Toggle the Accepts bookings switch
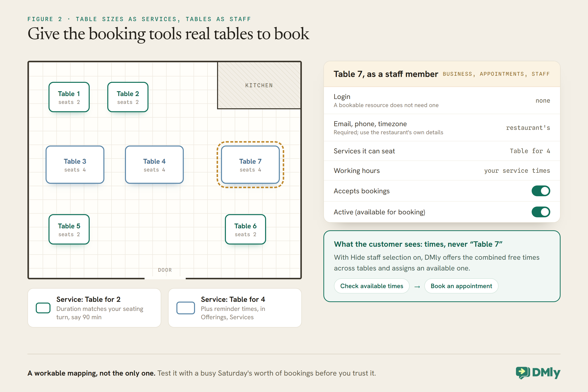This screenshot has width=588, height=392. coord(541,191)
